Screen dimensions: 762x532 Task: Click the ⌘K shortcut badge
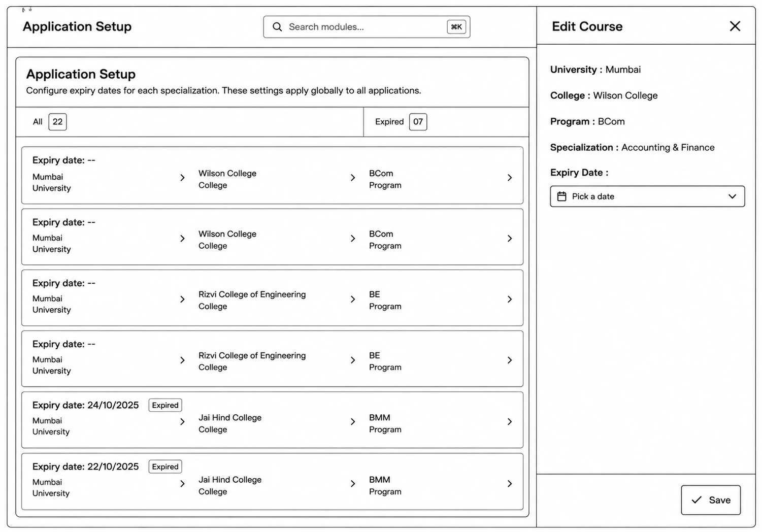456,27
